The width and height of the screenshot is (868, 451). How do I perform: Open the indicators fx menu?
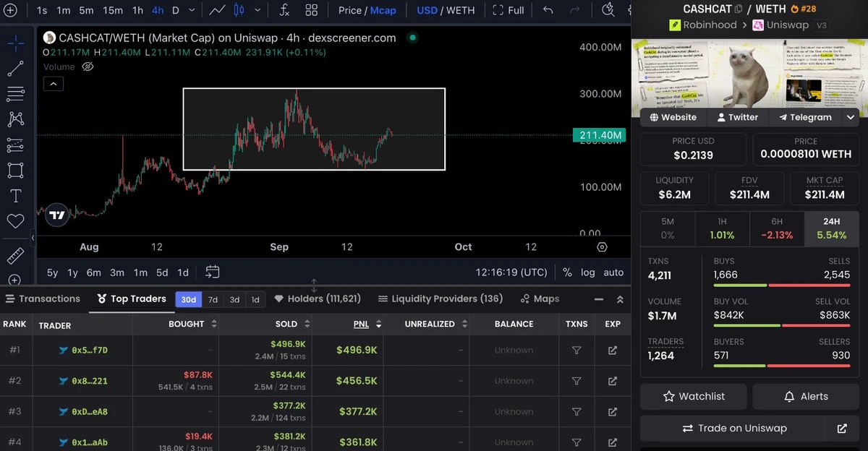pos(284,10)
